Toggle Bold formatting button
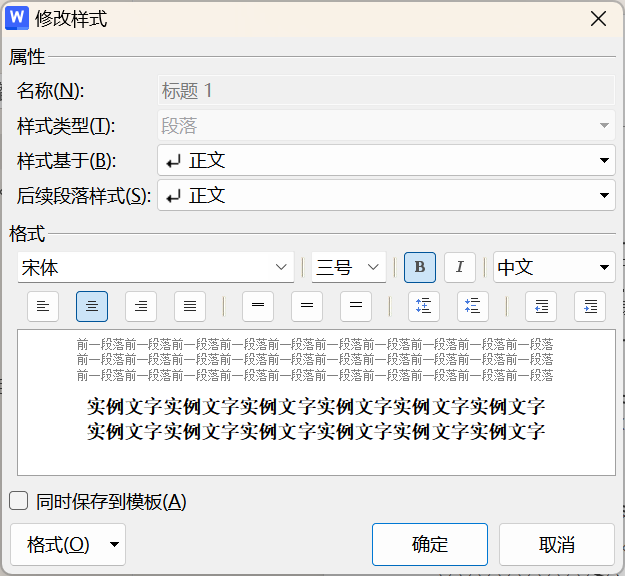Image resolution: width=625 pixels, height=576 pixels. 420,267
